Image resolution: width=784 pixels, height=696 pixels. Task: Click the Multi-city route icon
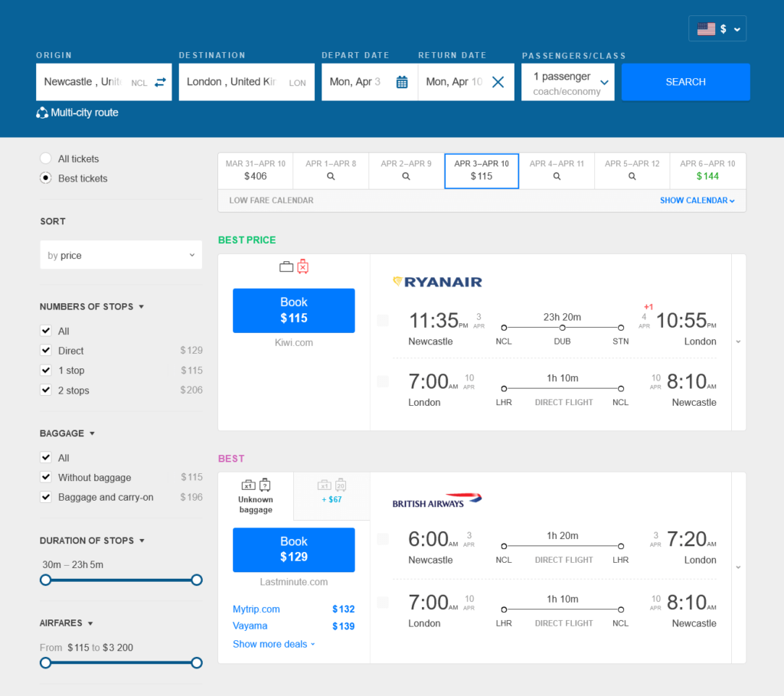42,113
